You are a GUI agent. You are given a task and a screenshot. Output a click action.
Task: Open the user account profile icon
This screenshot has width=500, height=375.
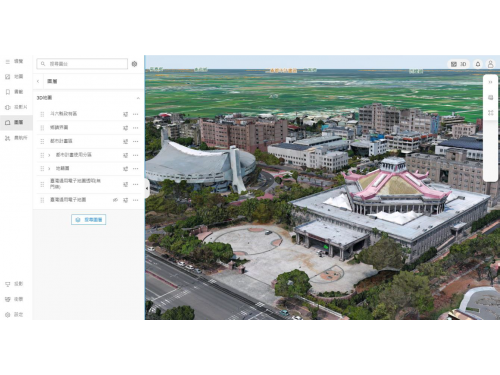[x=490, y=64]
